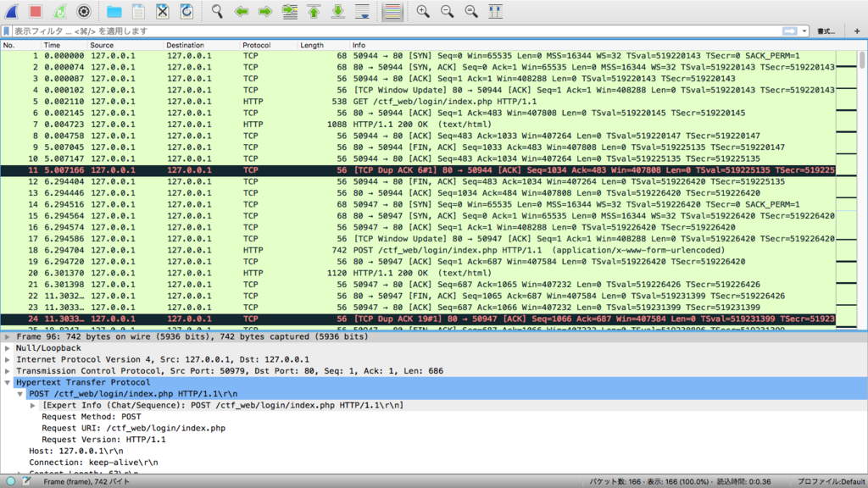This screenshot has height=488, width=868.
Task: Sort the packet list by the No. column
Action: click(20, 45)
